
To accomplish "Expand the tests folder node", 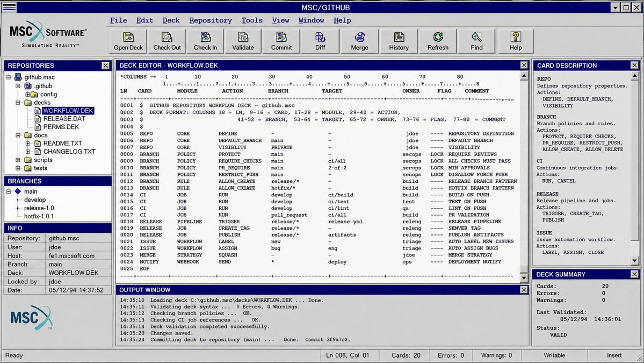I will coord(18,168).
